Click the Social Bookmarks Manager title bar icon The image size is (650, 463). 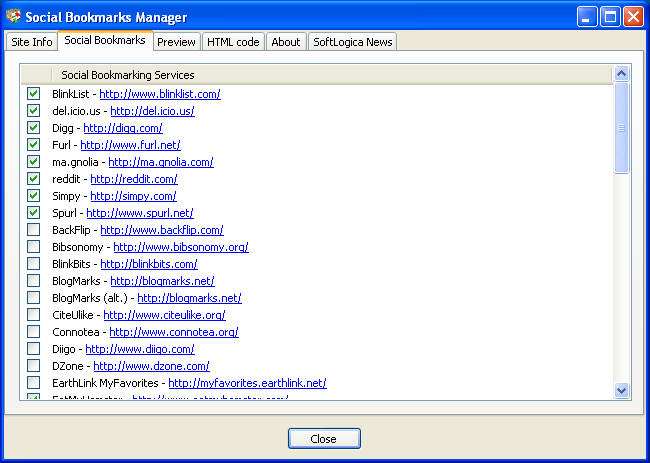14,17
